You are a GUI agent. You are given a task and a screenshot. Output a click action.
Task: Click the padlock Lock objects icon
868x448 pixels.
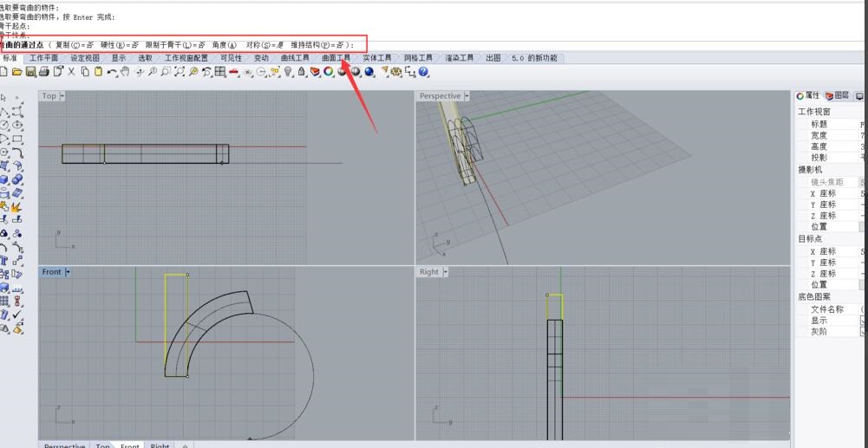pyautogui.click(x=302, y=72)
